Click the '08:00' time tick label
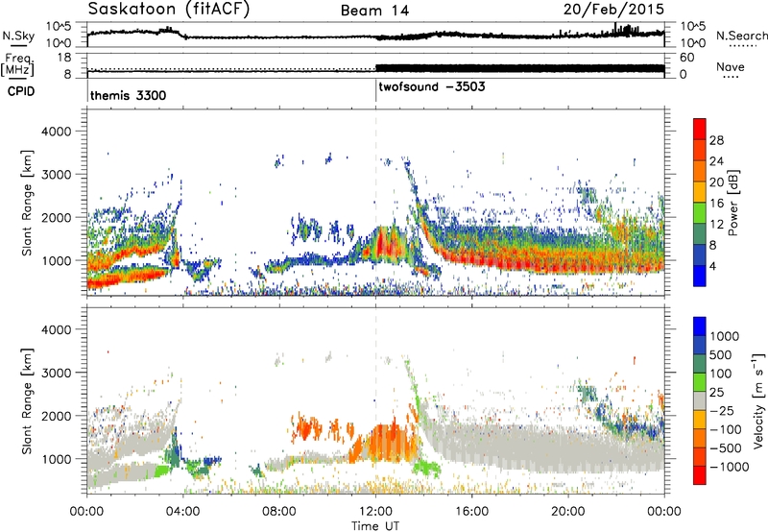This screenshot has height=532, width=768. (279, 512)
